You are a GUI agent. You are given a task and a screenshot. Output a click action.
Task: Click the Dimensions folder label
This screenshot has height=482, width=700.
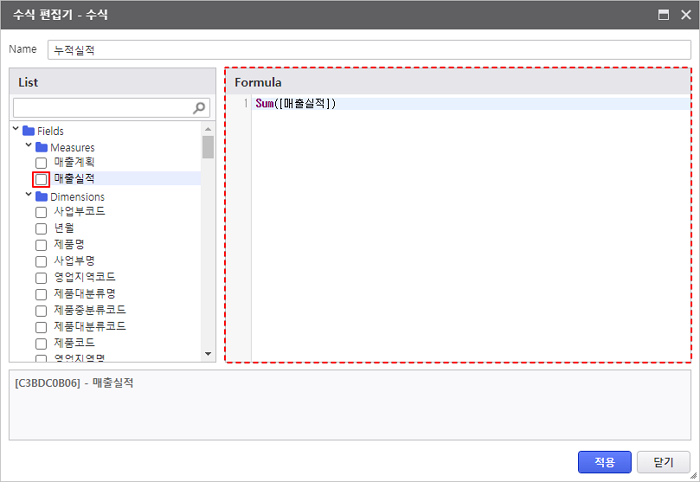(x=77, y=197)
